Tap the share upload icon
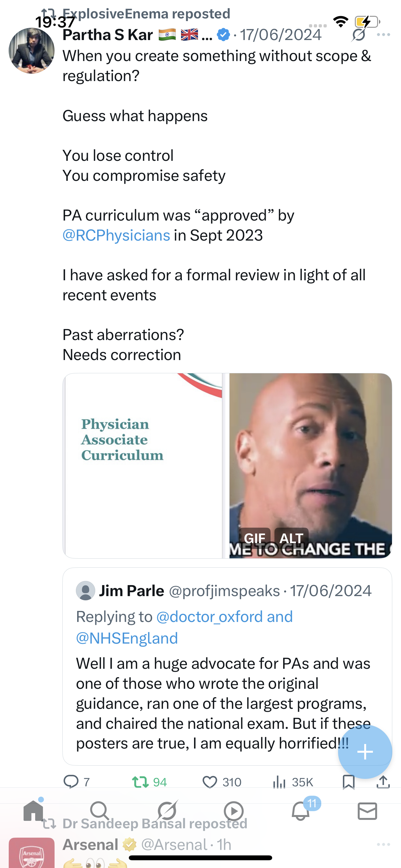The image size is (401, 868). [x=383, y=782]
